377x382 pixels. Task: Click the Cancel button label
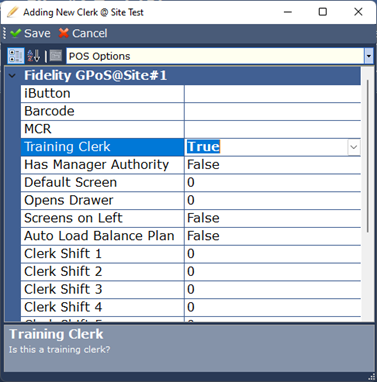(x=90, y=33)
